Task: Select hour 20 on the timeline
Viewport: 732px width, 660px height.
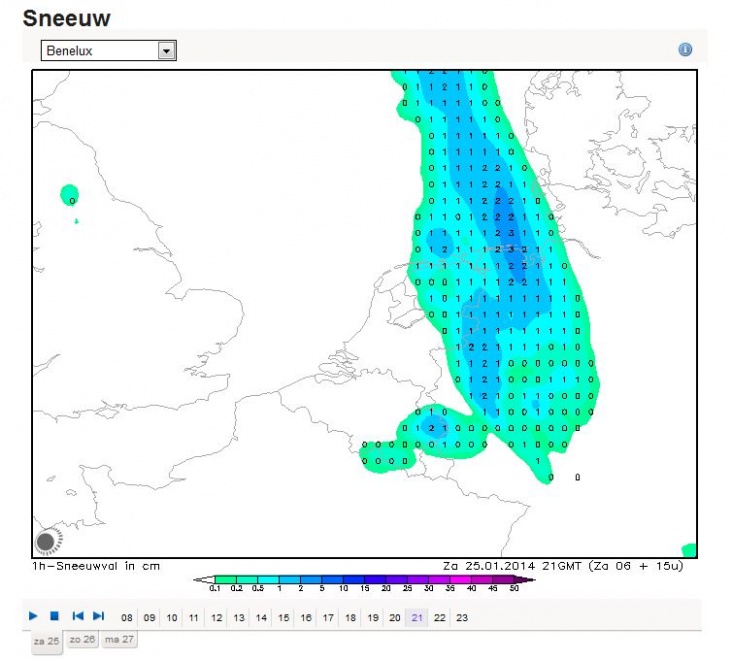Action: (395, 618)
